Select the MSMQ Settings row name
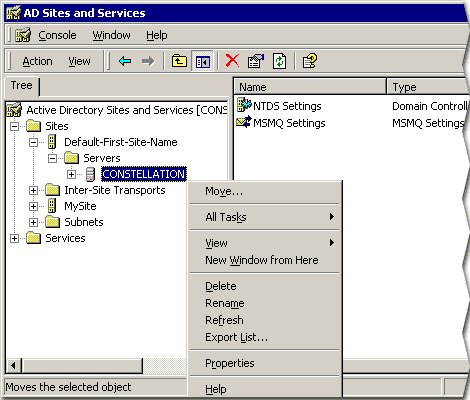 289,123
